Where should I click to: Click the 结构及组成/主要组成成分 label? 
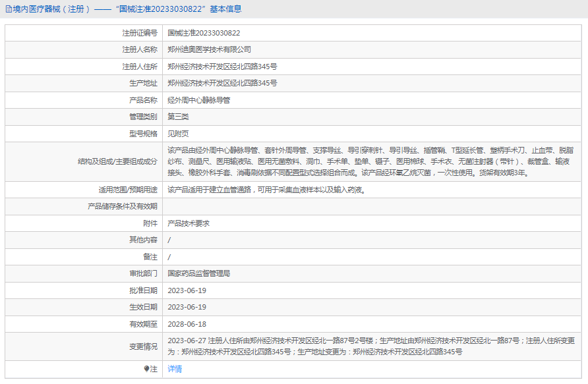coord(117,161)
